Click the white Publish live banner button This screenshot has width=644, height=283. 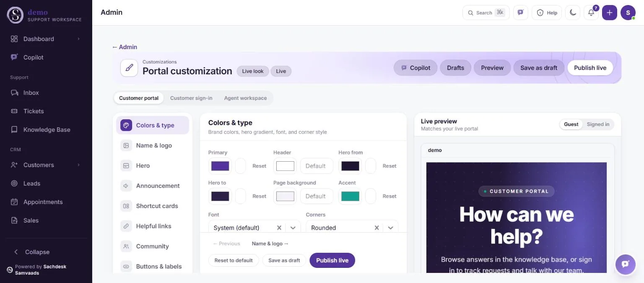pyautogui.click(x=590, y=68)
